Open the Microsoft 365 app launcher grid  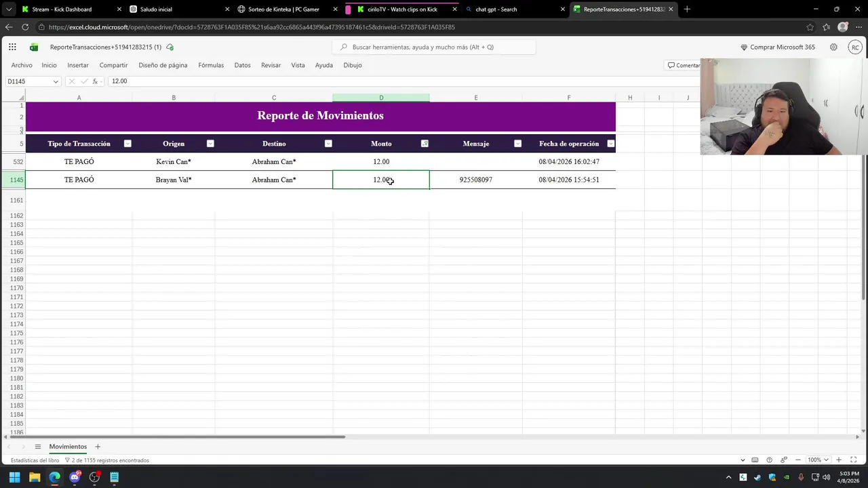12,47
